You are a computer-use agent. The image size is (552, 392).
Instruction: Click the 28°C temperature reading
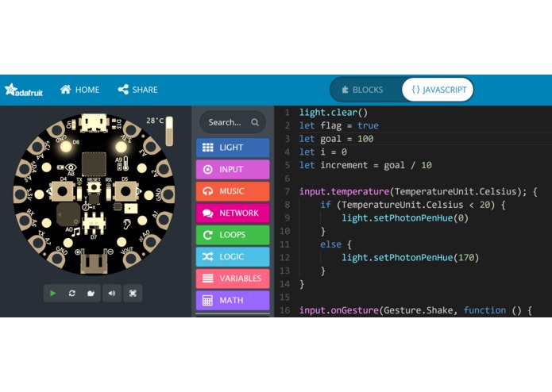tap(155, 121)
